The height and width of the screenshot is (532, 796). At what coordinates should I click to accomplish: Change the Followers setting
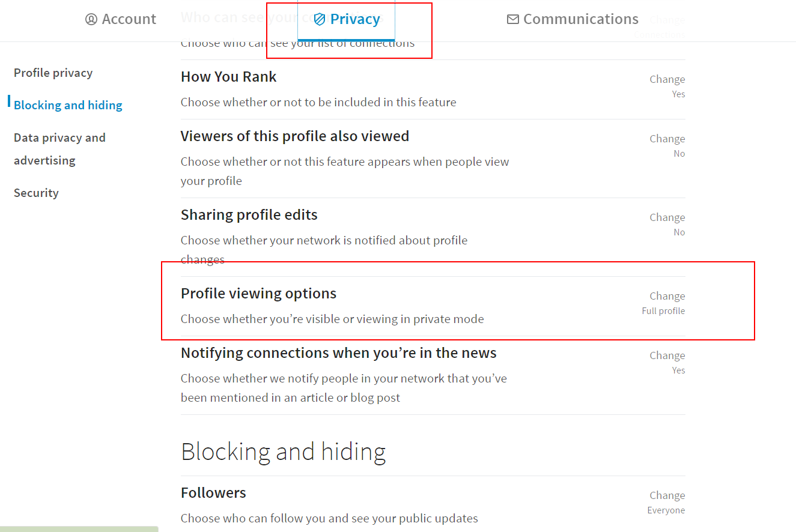[667, 495]
